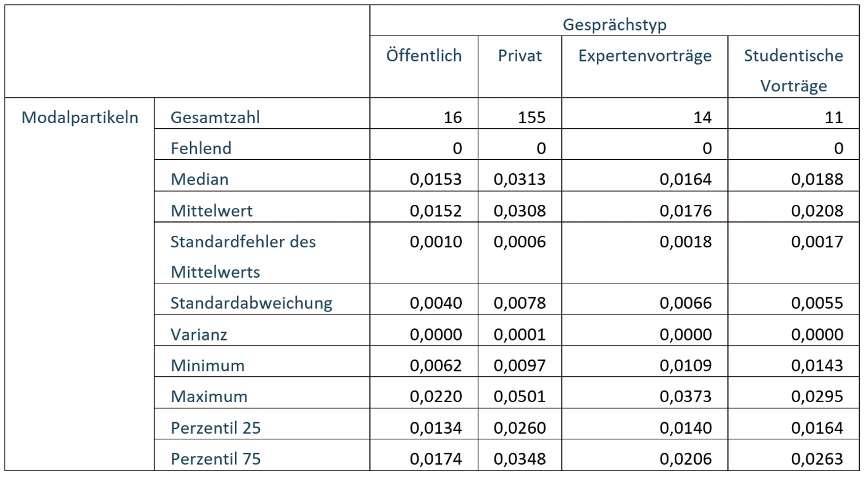The image size is (868, 480).
Task: Select the Standardabweichung row label
Action: pyautogui.click(x=251, y=303)
